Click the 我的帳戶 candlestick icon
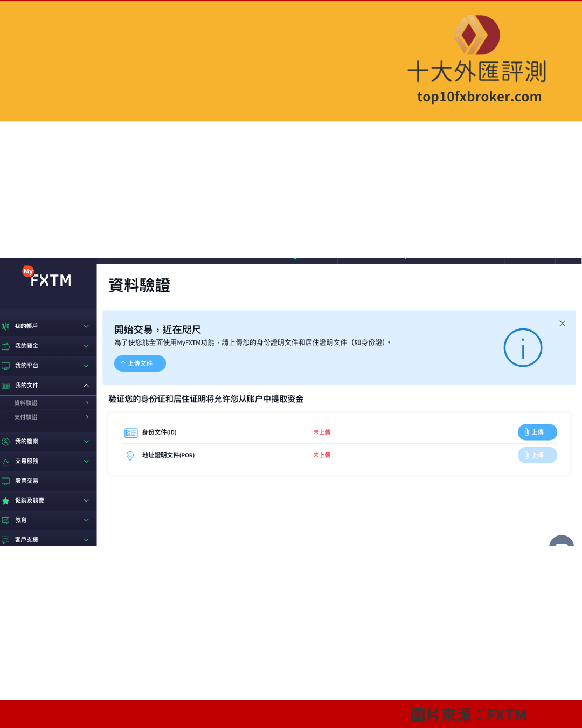 5,326
